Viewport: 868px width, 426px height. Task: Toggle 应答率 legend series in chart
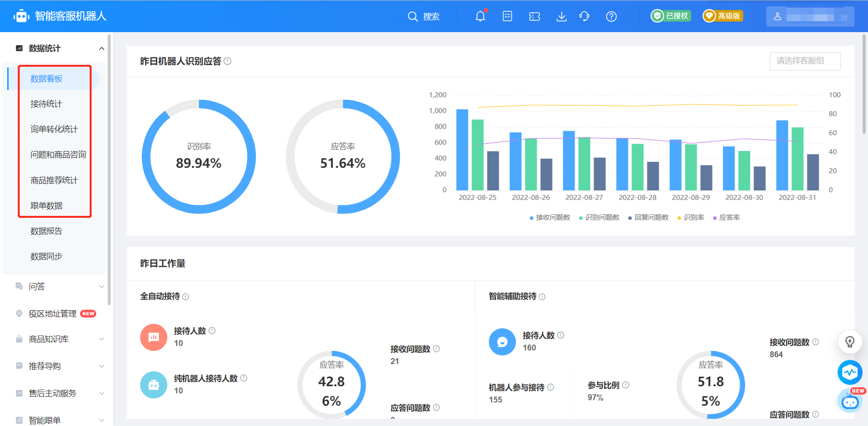tap(726, 218)
